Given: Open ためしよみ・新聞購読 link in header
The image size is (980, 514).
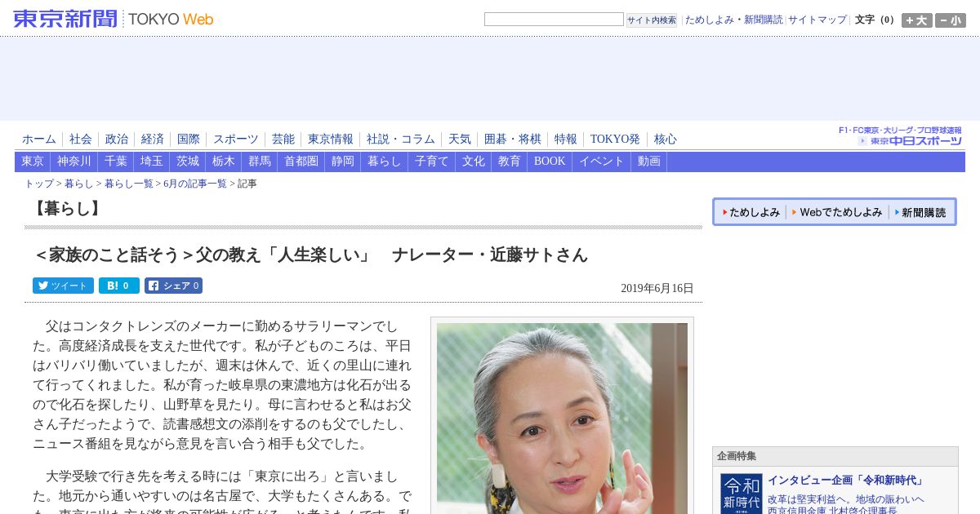Looking at the screenshot, I should pyautogui.click(x=733, y=20).
